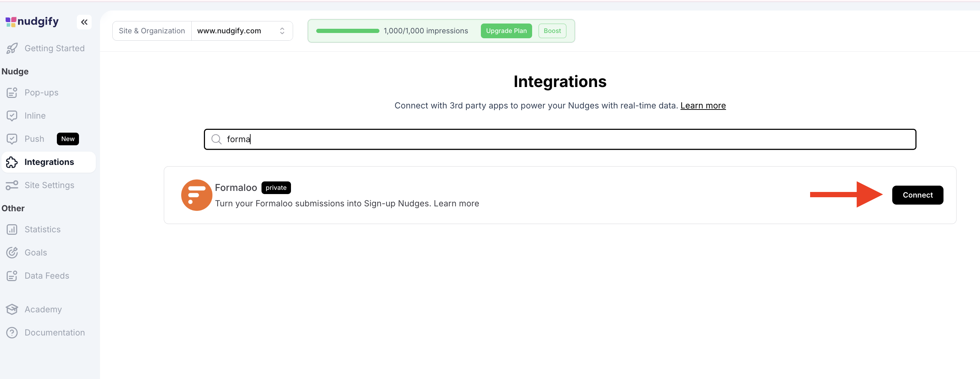The image size is (980, 379).
Task: Click the impressions usage progress bar
Action: tap(347, 31)
